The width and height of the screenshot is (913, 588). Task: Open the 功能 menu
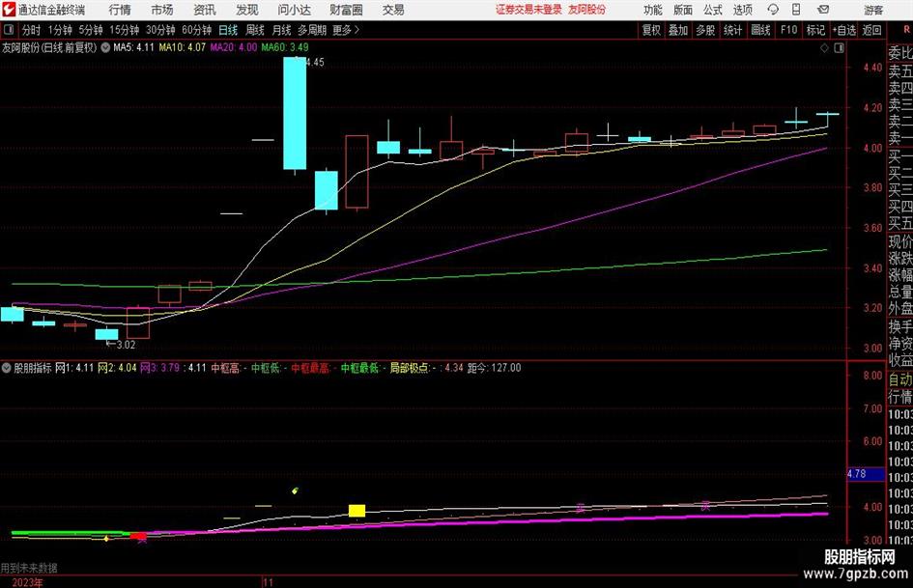(653, 10)
